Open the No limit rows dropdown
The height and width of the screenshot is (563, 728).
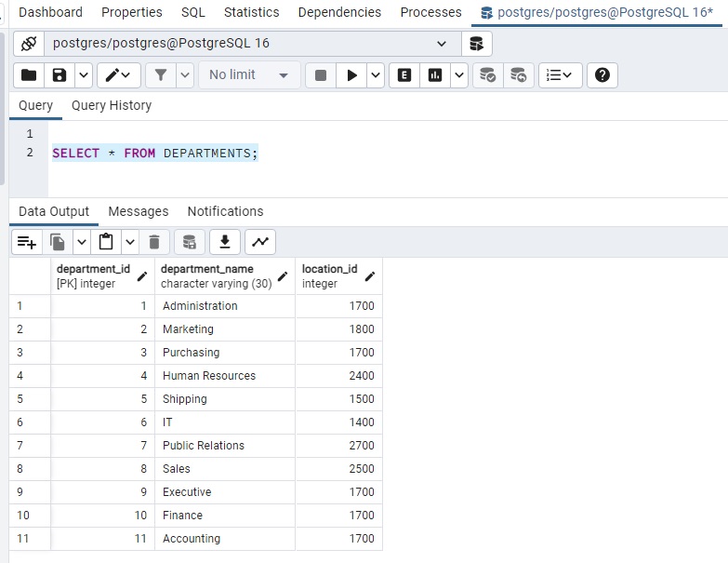coord(249,75)
